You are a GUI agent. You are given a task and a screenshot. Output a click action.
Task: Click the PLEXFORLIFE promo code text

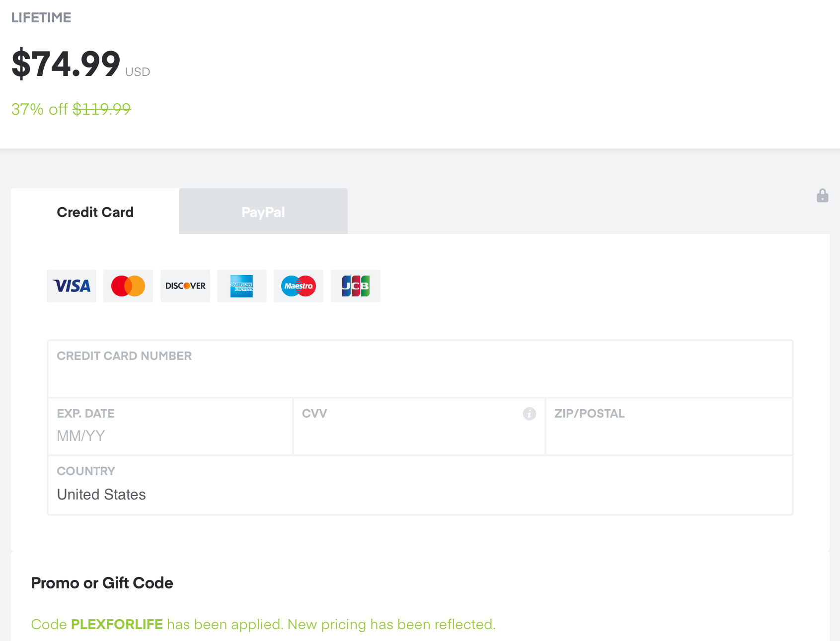coord(117,624)
